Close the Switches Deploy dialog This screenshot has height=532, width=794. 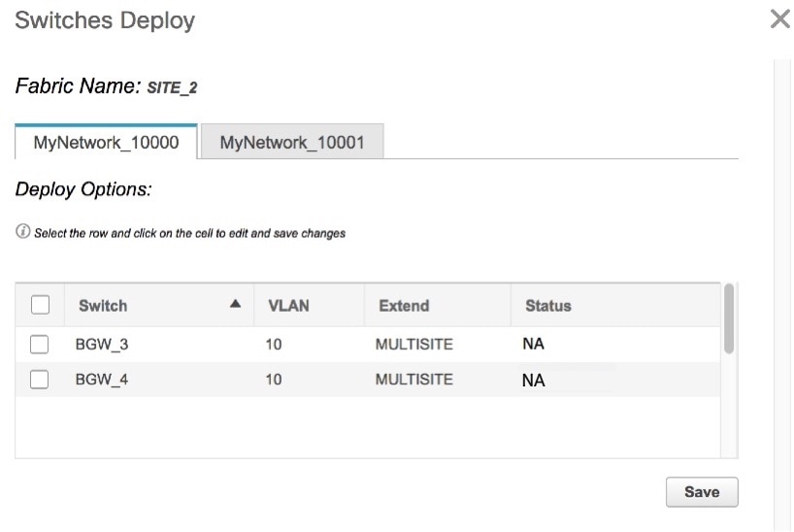pos(779,18)
